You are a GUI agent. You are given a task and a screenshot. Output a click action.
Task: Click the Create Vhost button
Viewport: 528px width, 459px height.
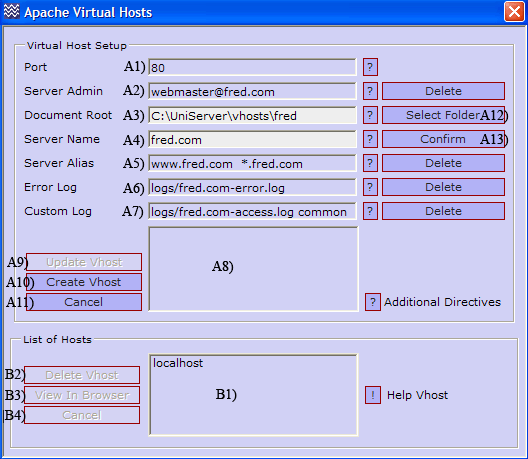point(84,282)
